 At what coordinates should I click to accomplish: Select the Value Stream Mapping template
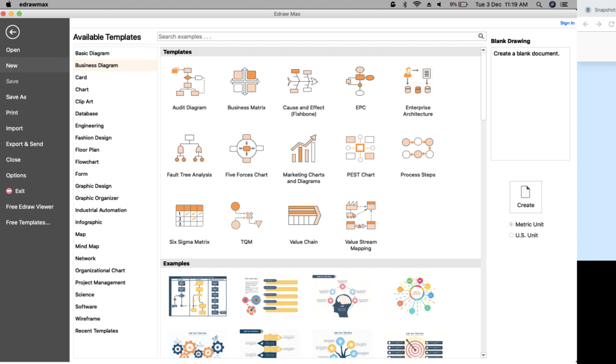[x=360, y=215]
